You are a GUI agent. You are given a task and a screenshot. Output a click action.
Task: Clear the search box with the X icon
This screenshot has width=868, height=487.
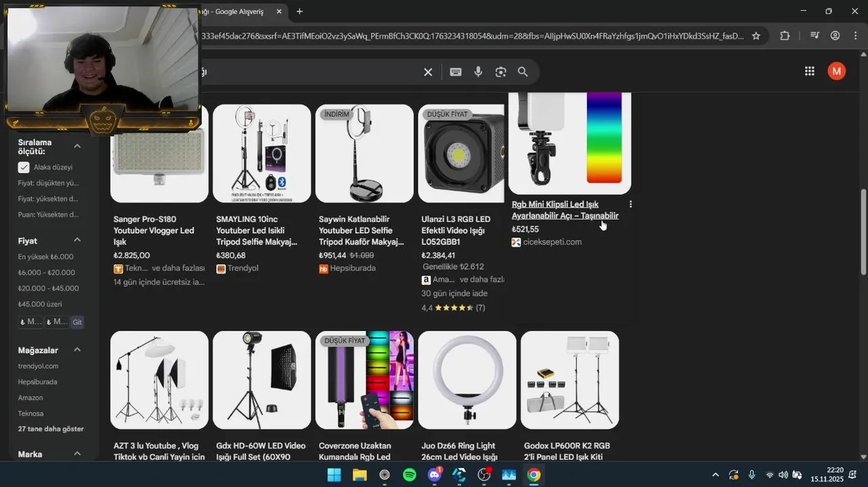click(x=428, y=72)
